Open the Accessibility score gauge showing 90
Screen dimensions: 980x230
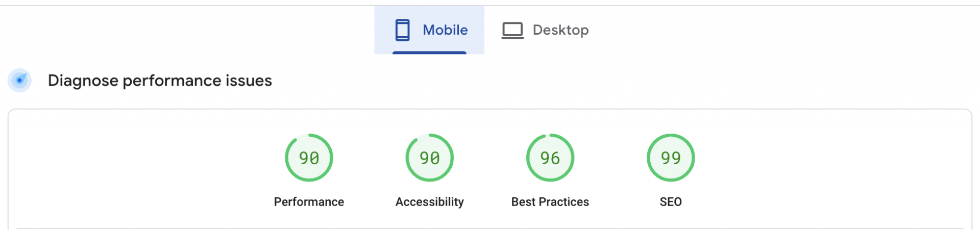click(x=429, y=158)
